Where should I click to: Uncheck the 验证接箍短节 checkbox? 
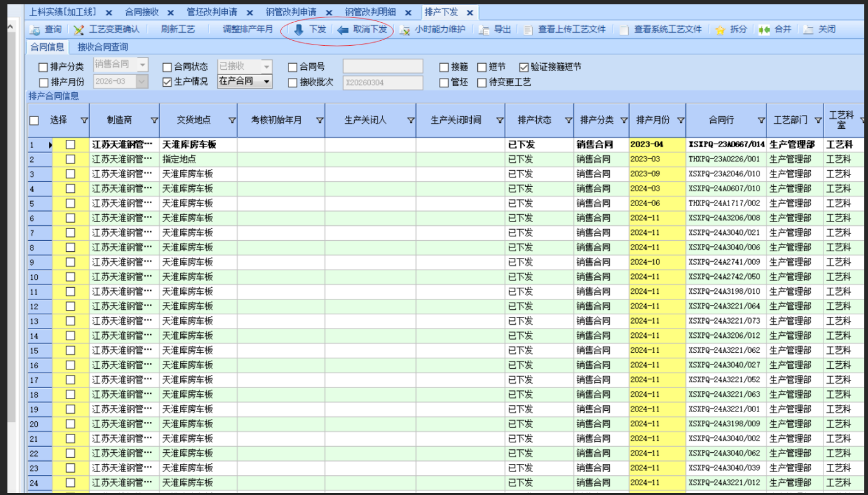524,67
